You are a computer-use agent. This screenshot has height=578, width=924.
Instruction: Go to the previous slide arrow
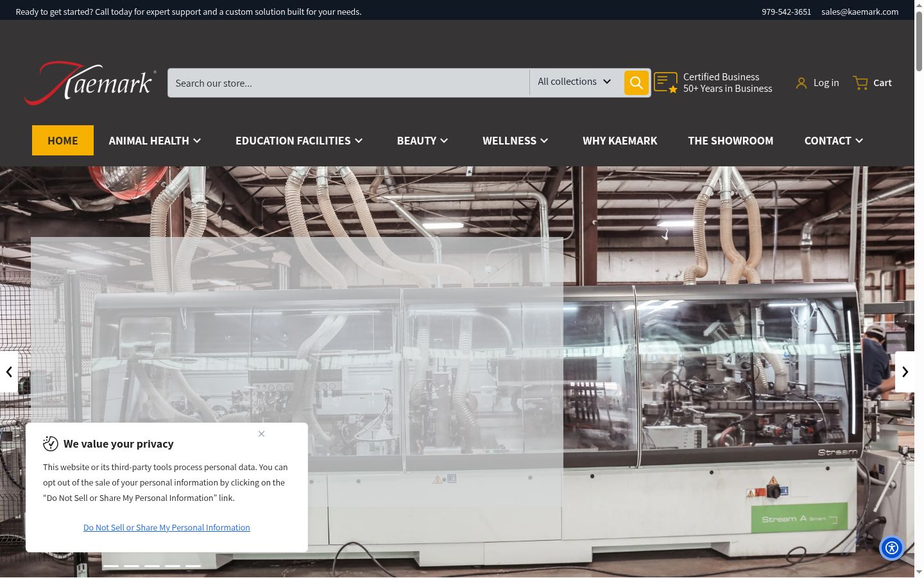pyautogui.click(x=9, y=372)
